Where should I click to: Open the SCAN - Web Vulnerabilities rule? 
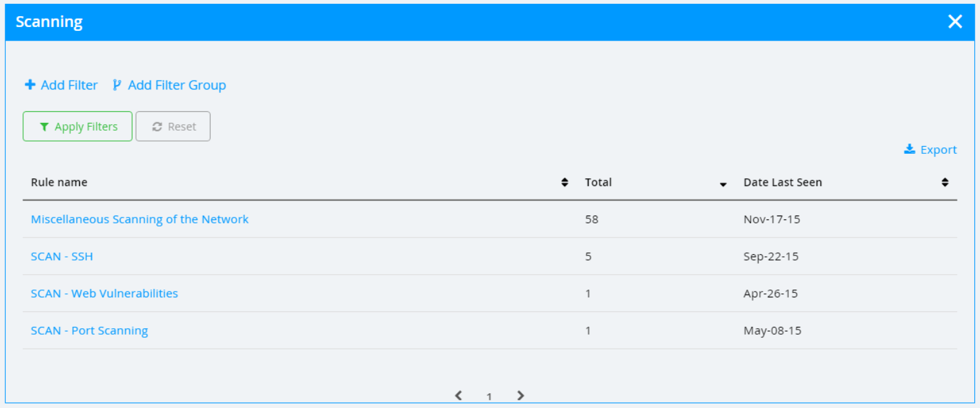pos(104,293)
